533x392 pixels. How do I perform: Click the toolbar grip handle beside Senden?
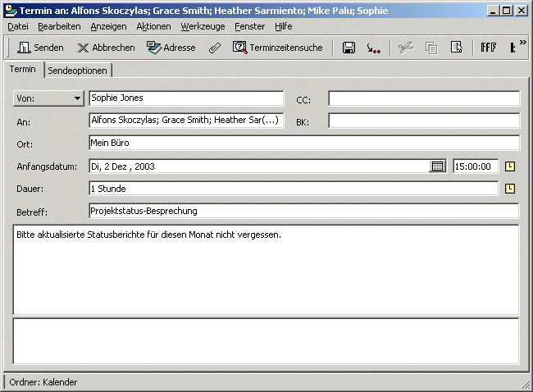pyautogui.click(x=8, y=48)
